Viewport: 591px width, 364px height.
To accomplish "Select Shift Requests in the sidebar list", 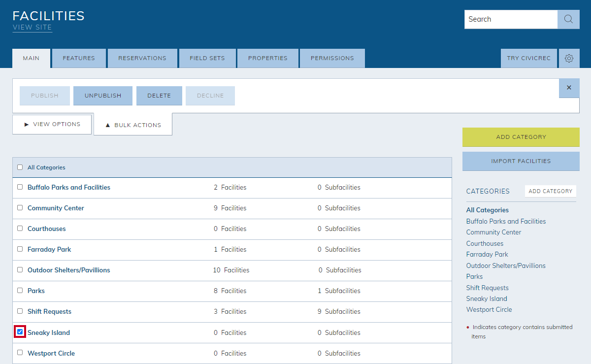I will pos(488,288).
